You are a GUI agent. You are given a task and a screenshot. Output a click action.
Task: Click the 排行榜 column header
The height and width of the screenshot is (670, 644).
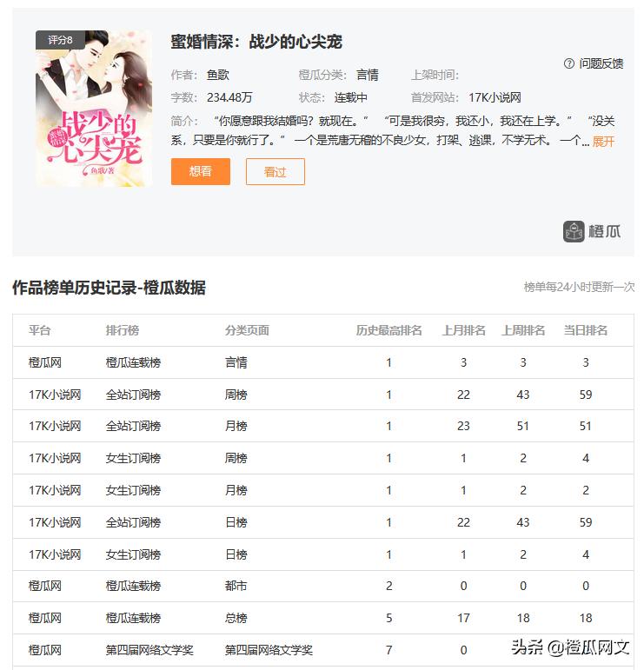coord(123,330)
